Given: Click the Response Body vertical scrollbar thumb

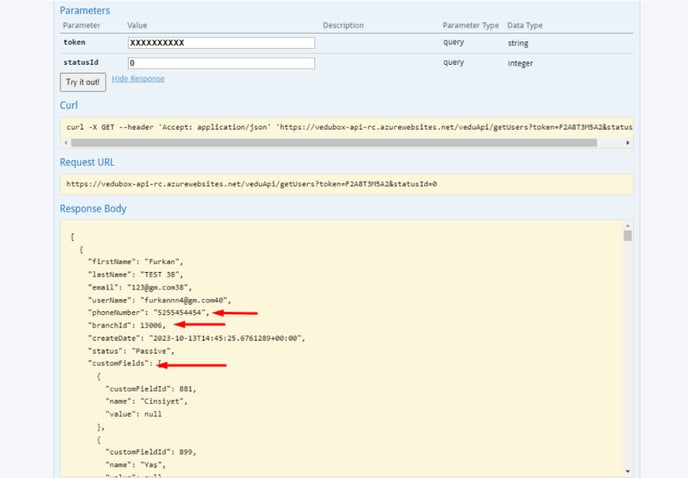Looking at the screenshot, I should (x=627, y=237).
